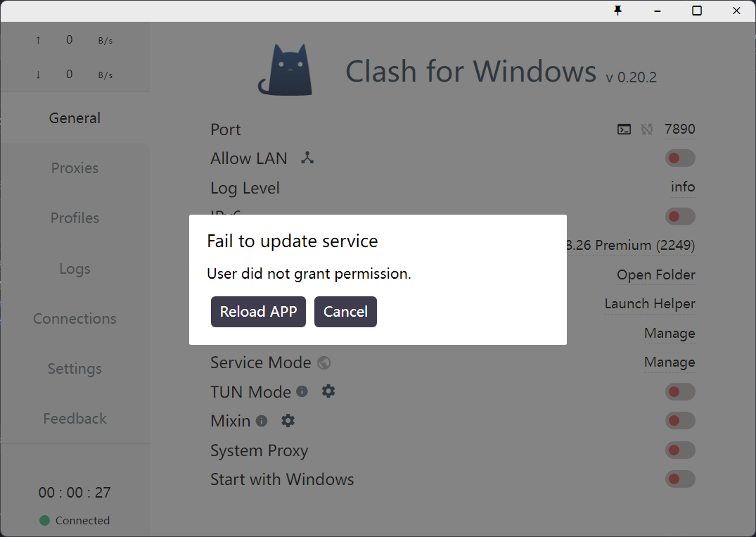The height and width of the screenshot is (537, 756).
Task: Click the random port icon beside 7890
Action: point(646,129)
